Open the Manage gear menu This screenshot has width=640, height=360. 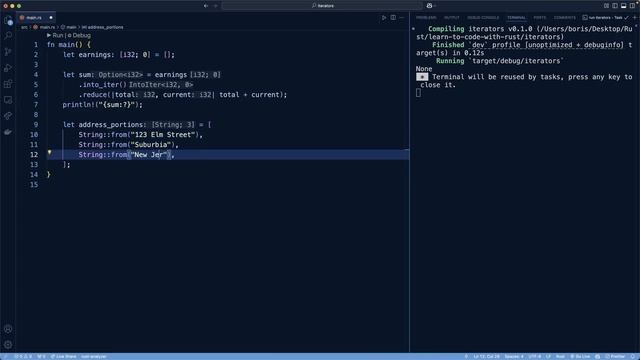(x=8, y=345)
